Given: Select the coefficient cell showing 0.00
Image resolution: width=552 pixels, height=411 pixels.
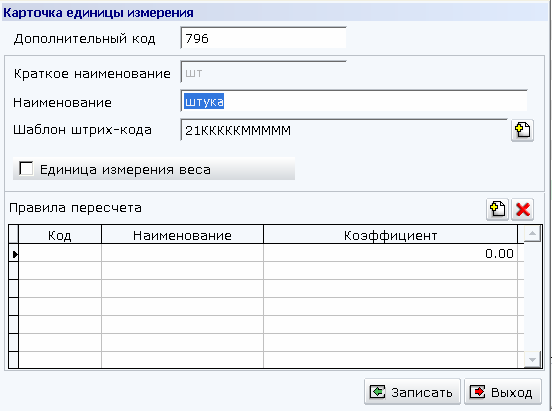Looking at the screenshot, I should 390,253.
